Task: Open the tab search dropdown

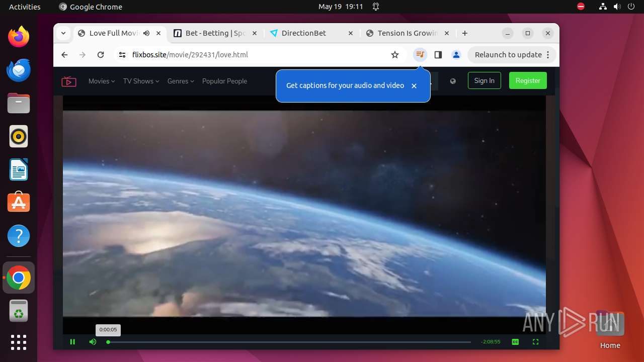Action: (x=63, y=33)
